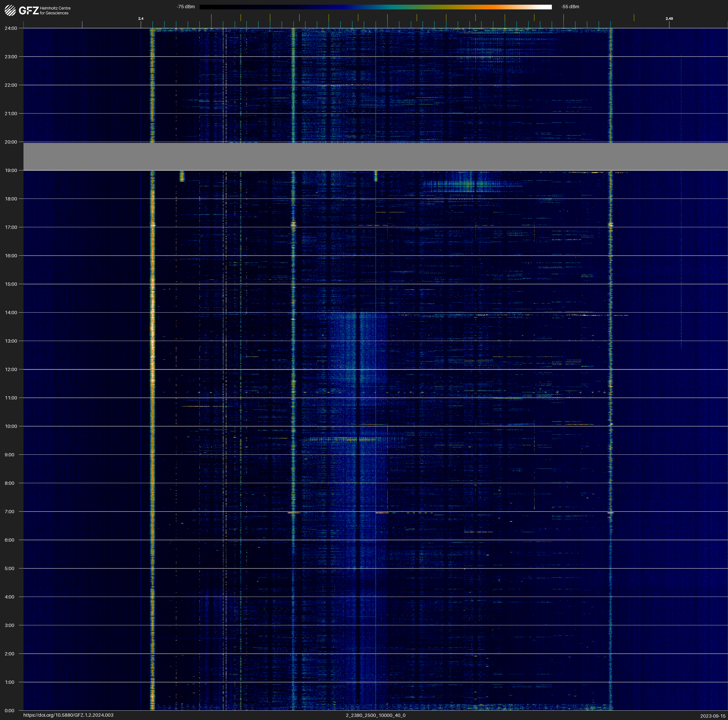Click the 19:00 time axis label
Screen dimensions: 728x720
[x=11, y=170]
